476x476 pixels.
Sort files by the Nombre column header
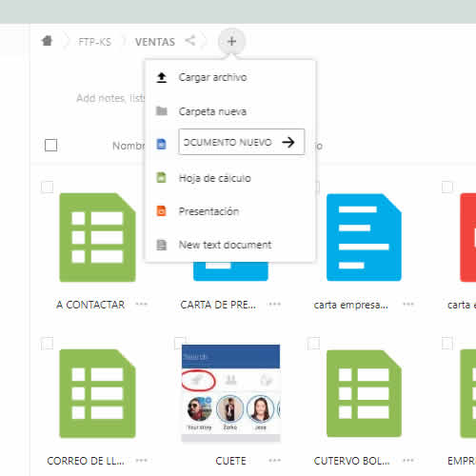[129, 146]
